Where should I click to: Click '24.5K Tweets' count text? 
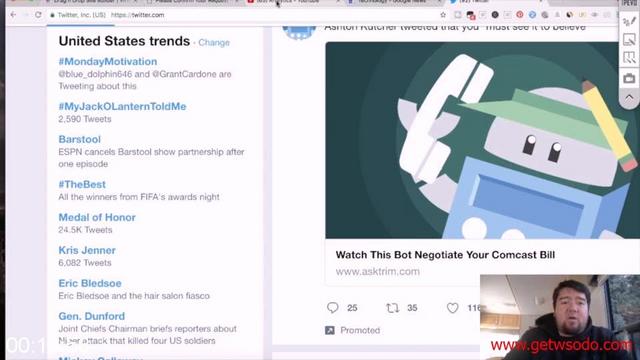(x=85, y=230)
